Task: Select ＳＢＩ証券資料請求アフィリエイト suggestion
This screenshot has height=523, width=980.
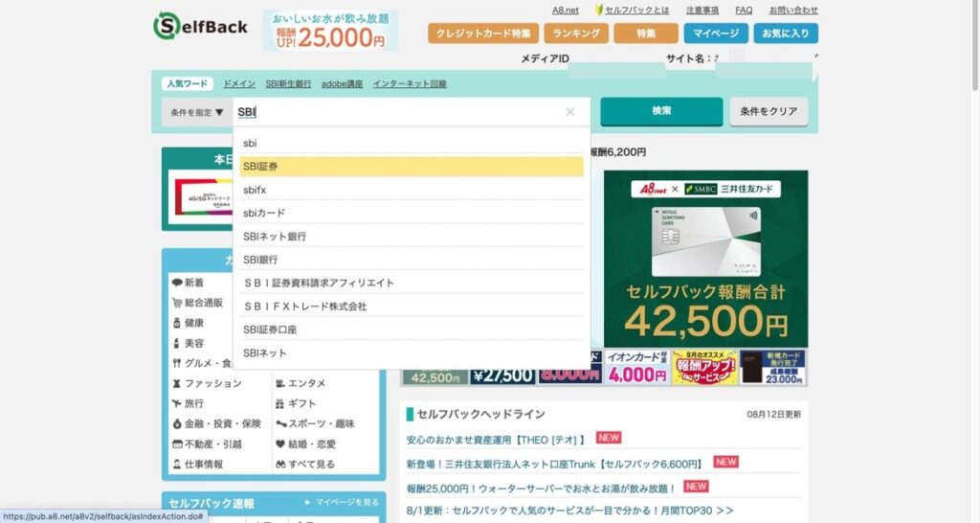Action: 412,283
